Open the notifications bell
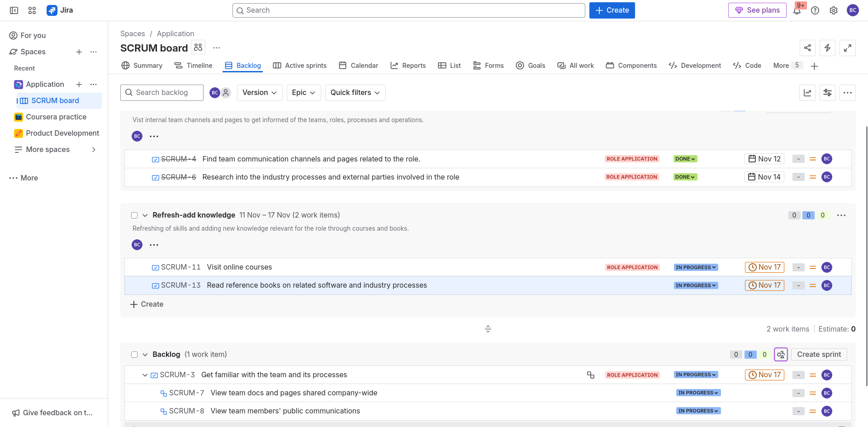This screenshot has height=427, width=868. point(797,10)
